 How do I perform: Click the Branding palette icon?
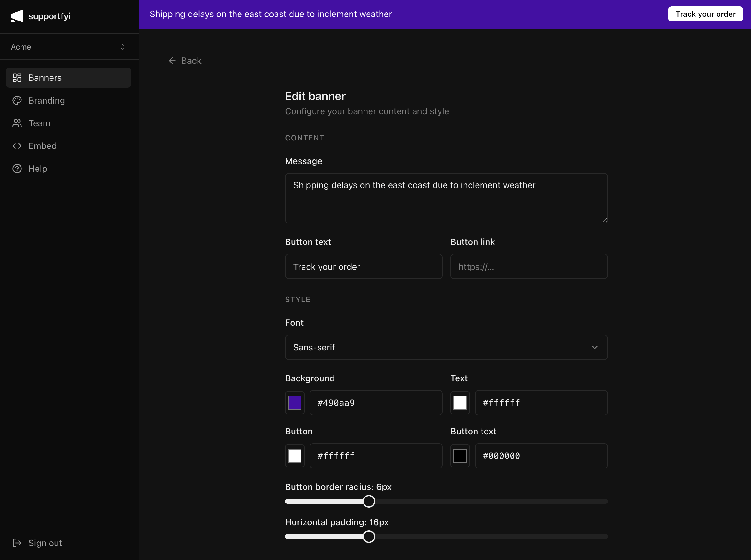coord(17,100)
